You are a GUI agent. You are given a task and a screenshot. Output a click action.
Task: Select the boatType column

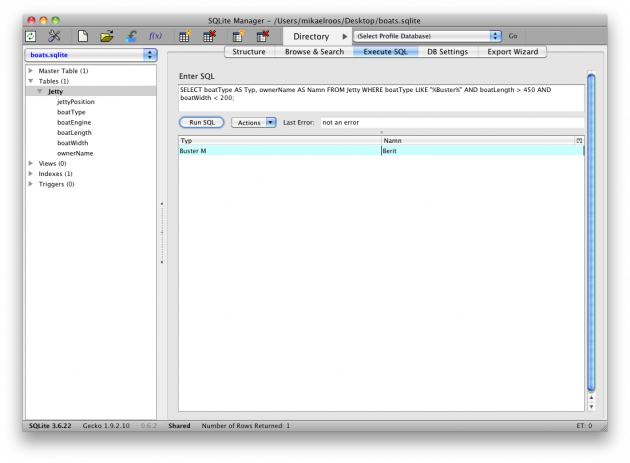71,112
